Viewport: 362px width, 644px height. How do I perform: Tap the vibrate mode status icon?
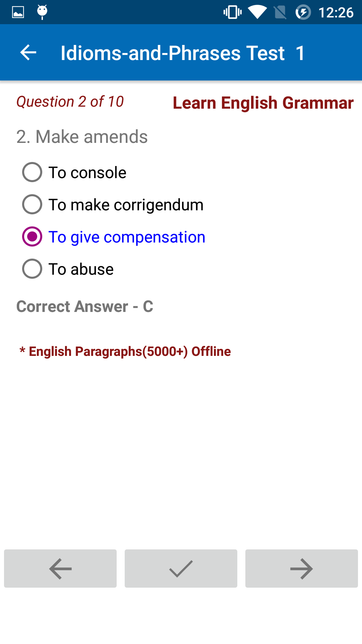coord(232,12)
